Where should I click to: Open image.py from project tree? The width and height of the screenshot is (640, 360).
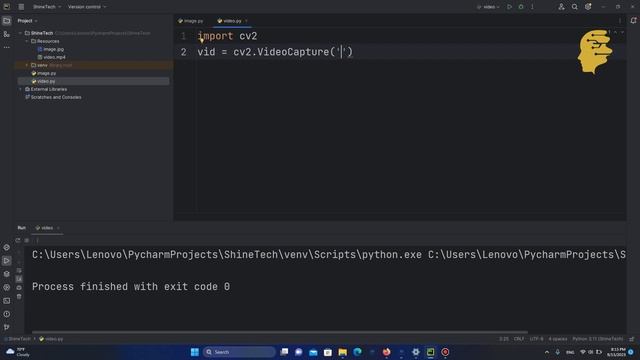click(x=44, y=73)
